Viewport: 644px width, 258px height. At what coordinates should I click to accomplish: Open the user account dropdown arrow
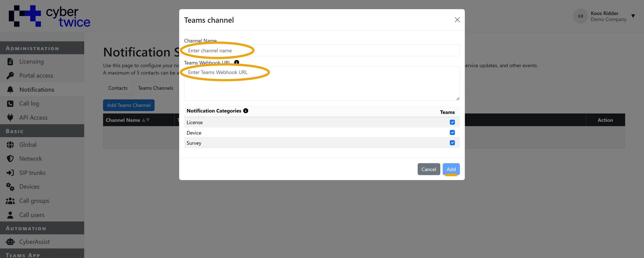tap(633, 16)
